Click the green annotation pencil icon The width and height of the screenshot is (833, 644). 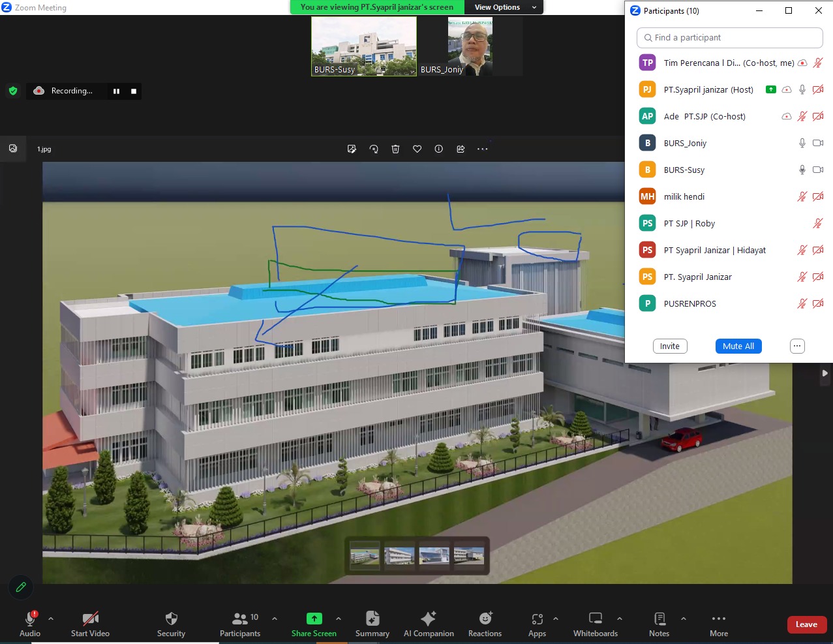pos(21,587)
